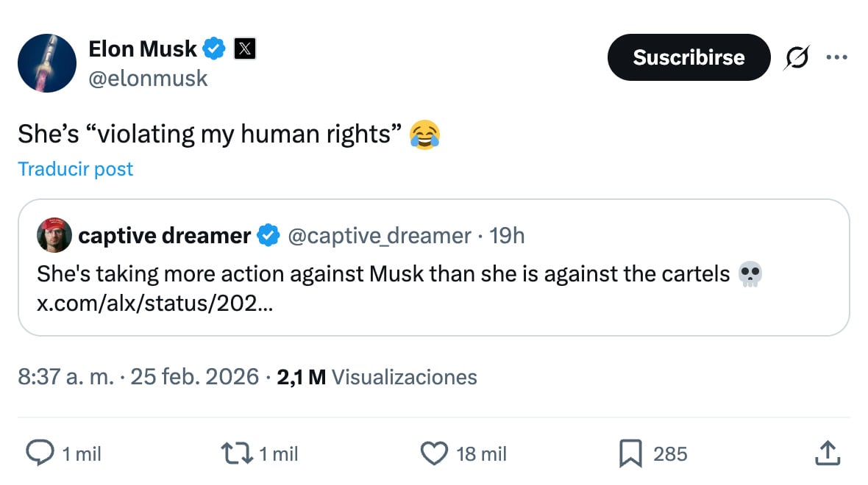This screenshot has width=868, height=485.
Task: Share the post via the share icon
Action: 827,453
